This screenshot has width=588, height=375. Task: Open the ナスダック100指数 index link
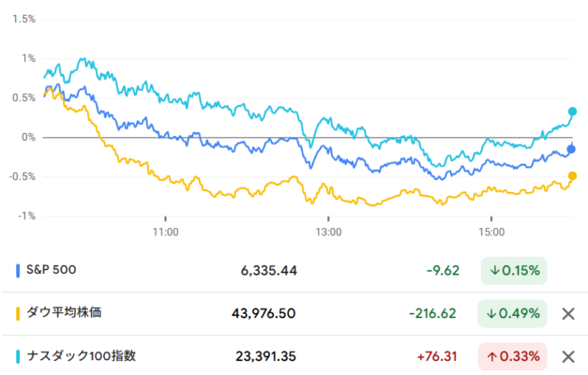tap(82, 355)
